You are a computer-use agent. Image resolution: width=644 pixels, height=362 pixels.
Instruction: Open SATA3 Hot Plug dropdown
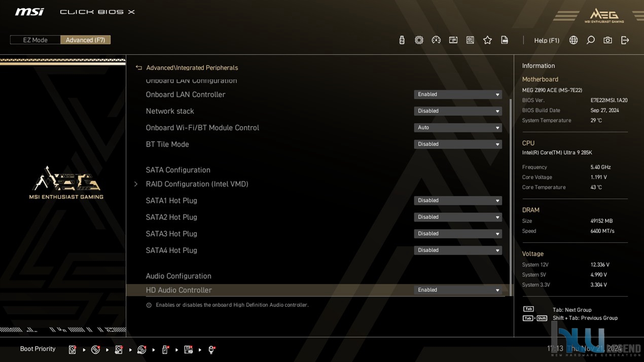point(458,234)
